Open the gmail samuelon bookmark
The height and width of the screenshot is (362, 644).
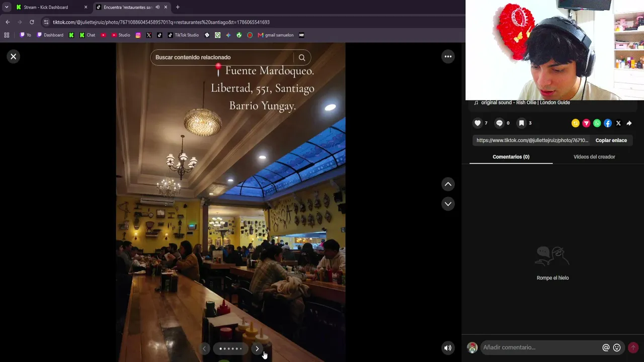tap(276, 35)
